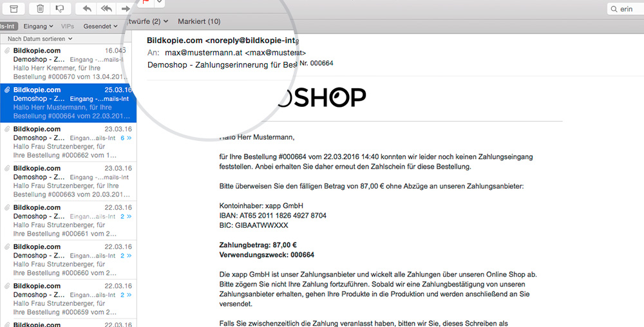The height and width of the screenshot is (327, 644).
Task: Click the BIC line GIBAATWWXXX
Action: [x=254, y=225]
